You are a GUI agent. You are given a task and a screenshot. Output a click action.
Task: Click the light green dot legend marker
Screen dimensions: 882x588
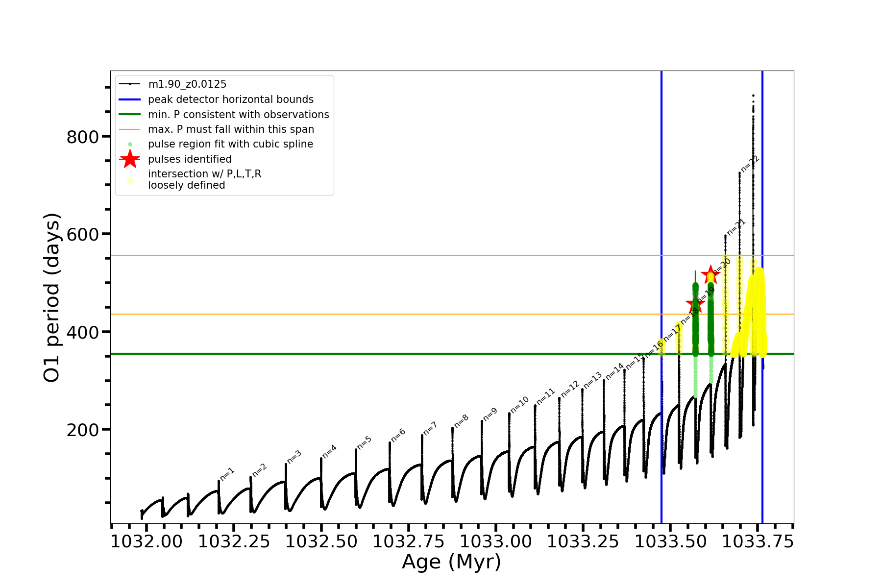click(x=130, y=144)
